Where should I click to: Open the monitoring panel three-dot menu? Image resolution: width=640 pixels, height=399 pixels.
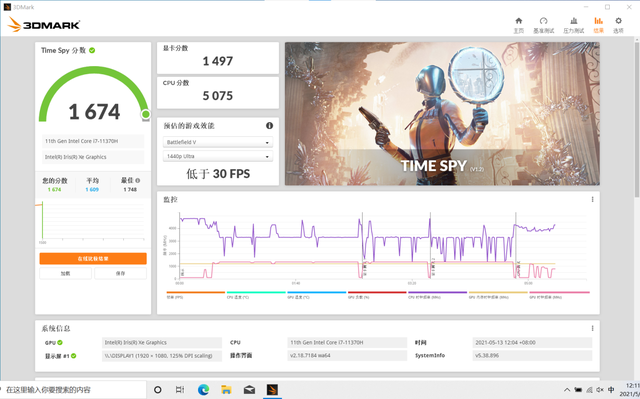(592, 200)
